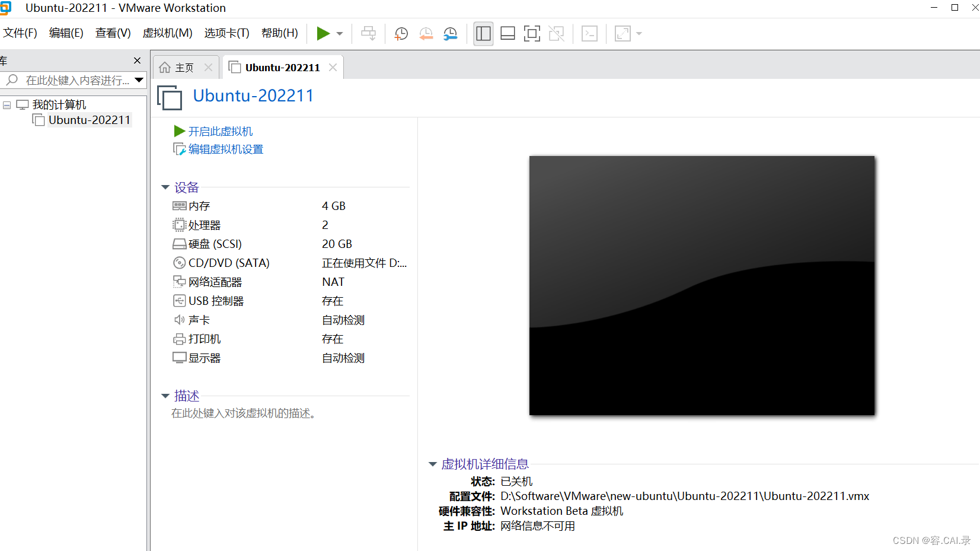This screenshot has height=551, width=980.
Task: Click the 处理器 processor device icon
Action: tap(180, 225)
